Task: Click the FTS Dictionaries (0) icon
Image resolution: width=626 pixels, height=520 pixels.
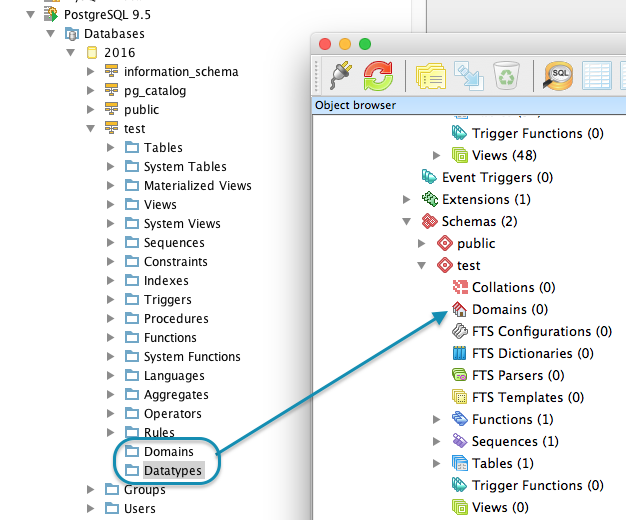Action: (x=460, y=353)
